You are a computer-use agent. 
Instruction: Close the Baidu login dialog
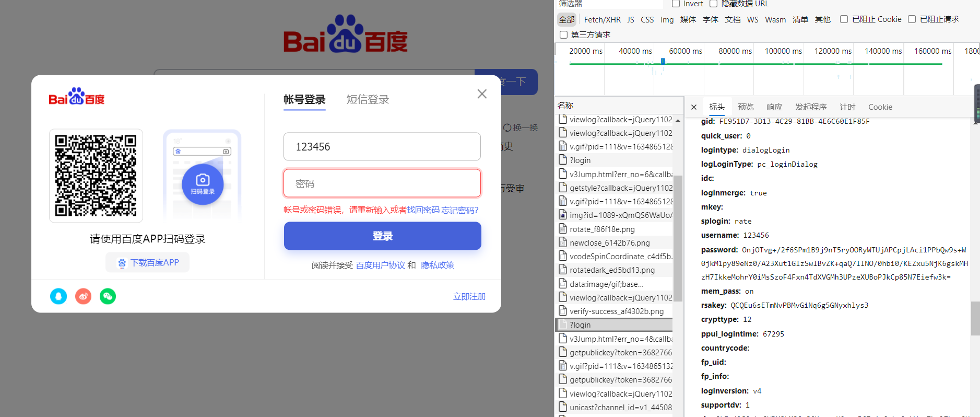pos(482,94)
